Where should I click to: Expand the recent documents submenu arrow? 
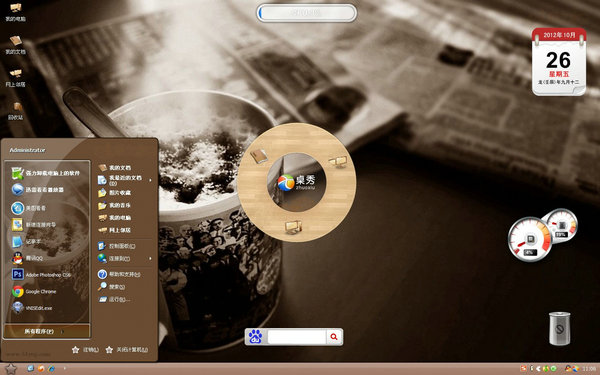(150, 180)
